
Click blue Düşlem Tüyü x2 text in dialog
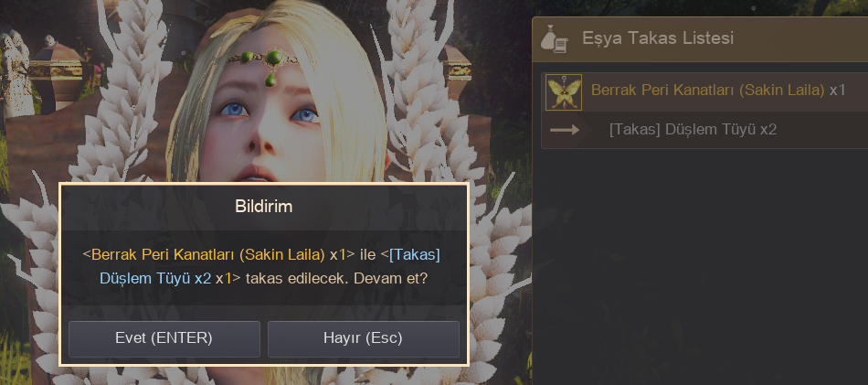click(x=155, y=279)
